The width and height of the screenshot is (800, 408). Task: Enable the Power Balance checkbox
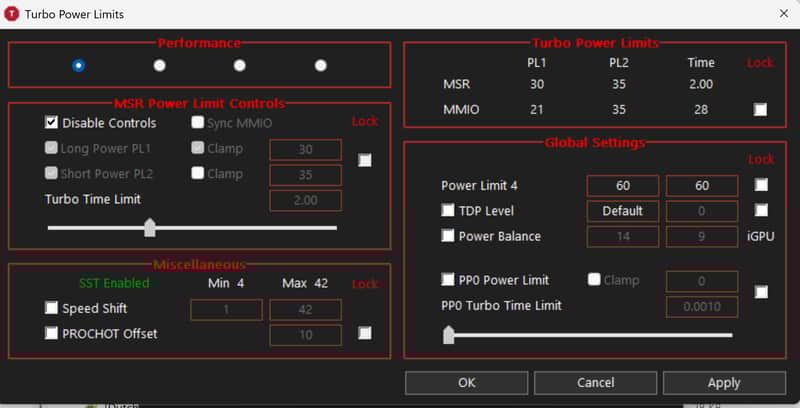tap(448, 236)
